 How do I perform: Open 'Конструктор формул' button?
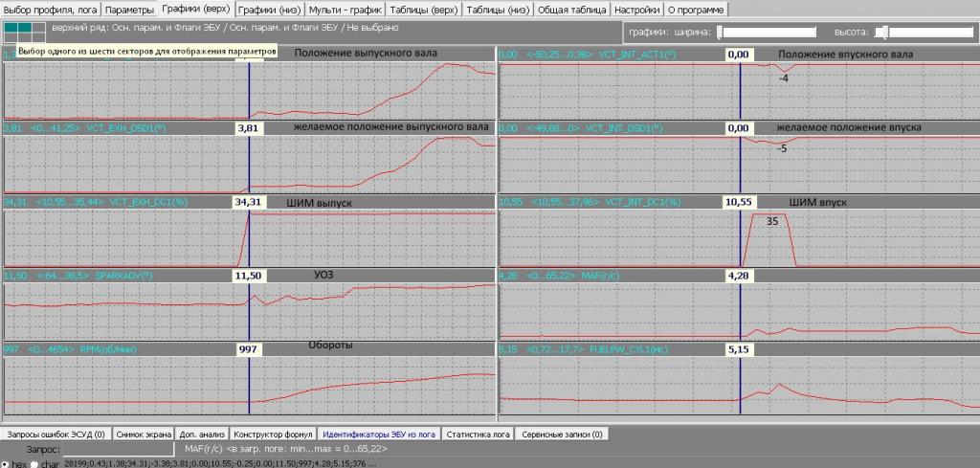point(273,435)
